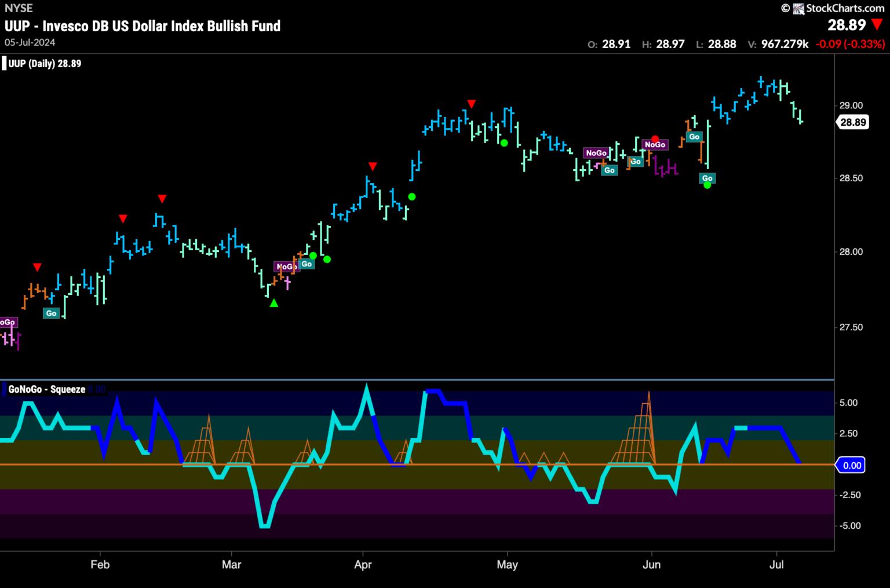The height and width of the screenshot is (588, 890).
Task: Click the green dot below the mid-June Go label
Action: [x=707, y=185]
